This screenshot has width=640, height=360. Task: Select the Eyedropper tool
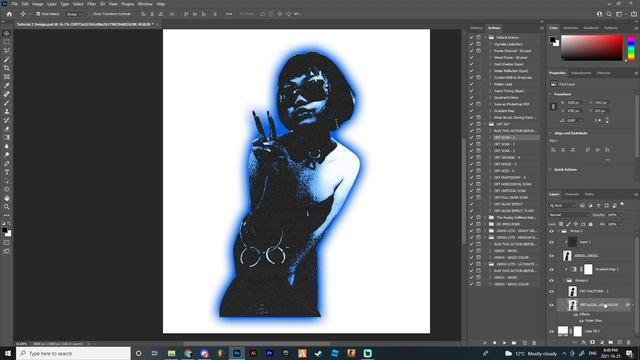coord(7,85)
